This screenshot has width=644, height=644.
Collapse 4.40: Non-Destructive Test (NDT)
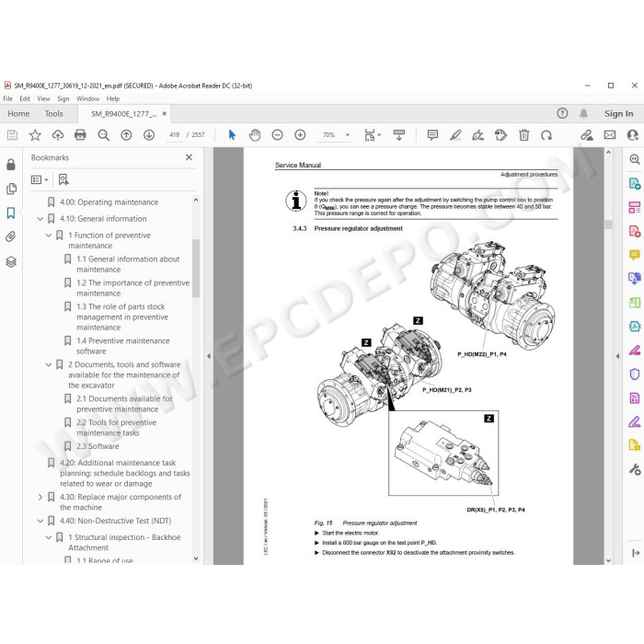tap(40, 521)
